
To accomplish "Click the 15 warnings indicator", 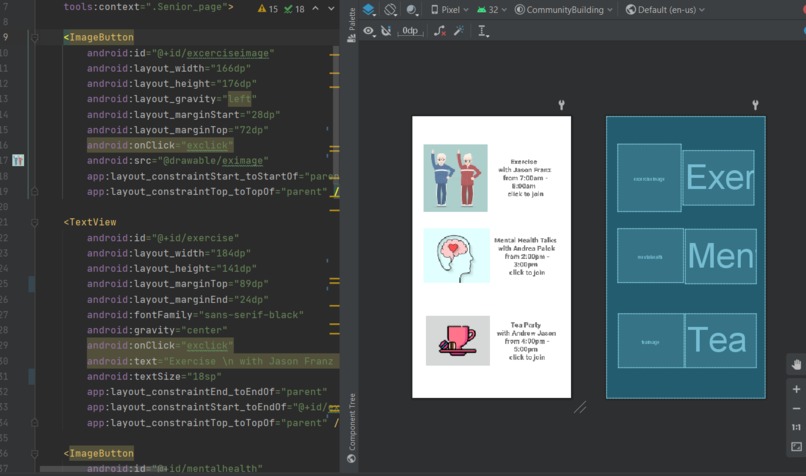I will (268, 9).
